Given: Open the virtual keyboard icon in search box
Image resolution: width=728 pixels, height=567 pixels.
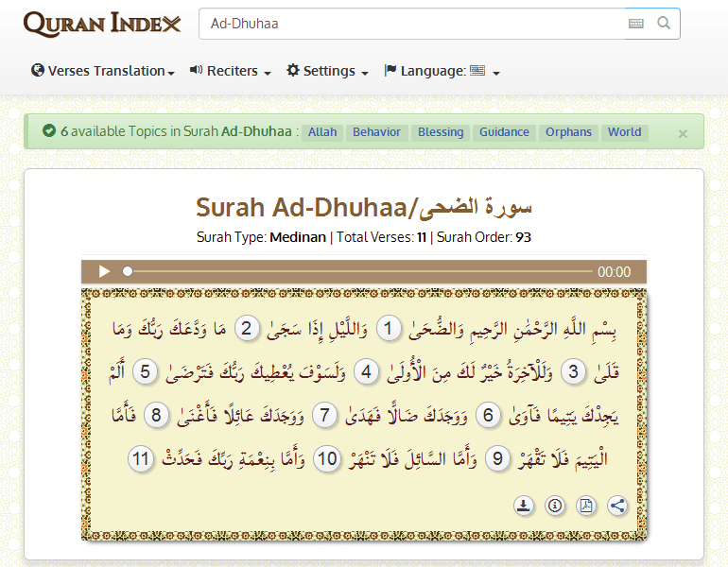Looking at the screenshot, I should pyautogui.click(x=636, y=24).
